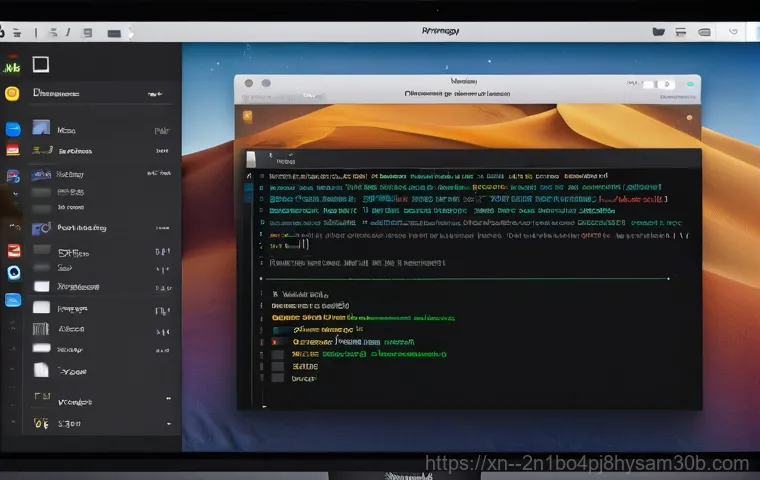Viewport: 760px width, 480px height.
Task: Click the stacked-lines icon beside the toolbar folder
Action: point(681,32)
